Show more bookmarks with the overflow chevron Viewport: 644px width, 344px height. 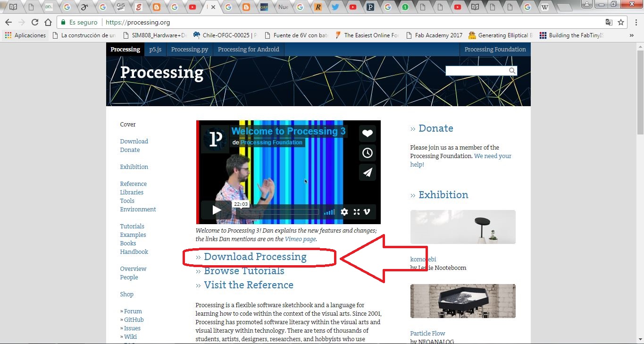(x=632, y=35)
